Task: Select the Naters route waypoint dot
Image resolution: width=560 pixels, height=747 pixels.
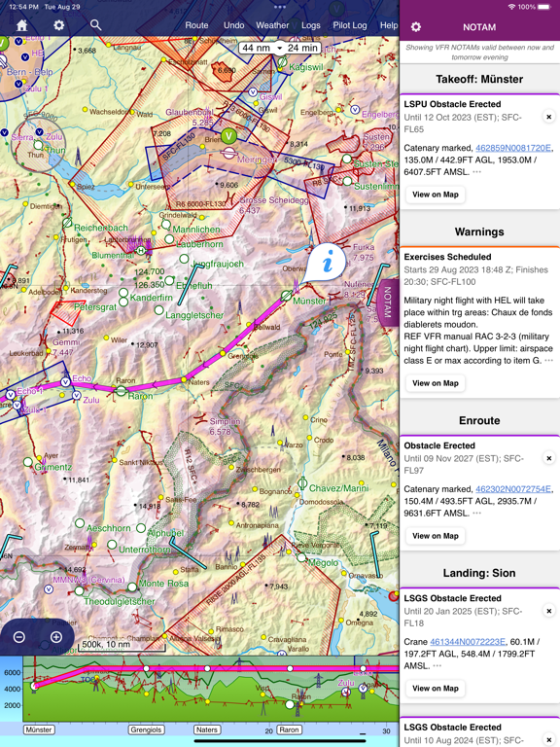Action: coord(184,379)
